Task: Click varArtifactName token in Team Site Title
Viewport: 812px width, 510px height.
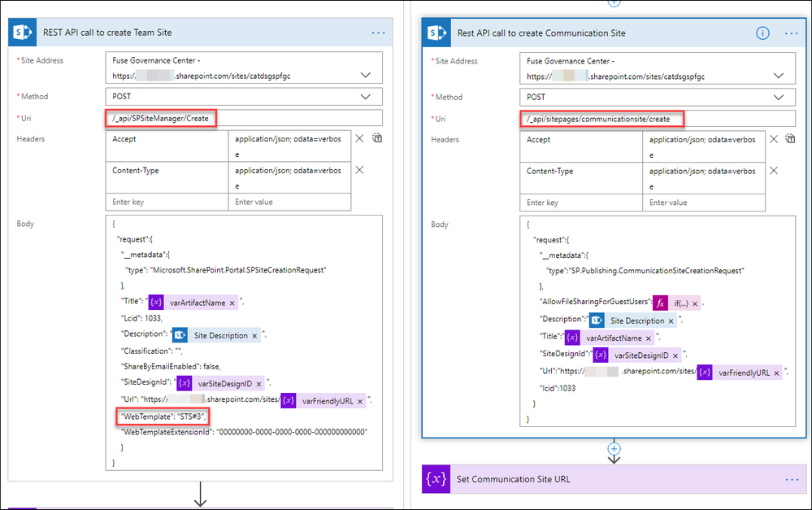Action: (193, 303)
